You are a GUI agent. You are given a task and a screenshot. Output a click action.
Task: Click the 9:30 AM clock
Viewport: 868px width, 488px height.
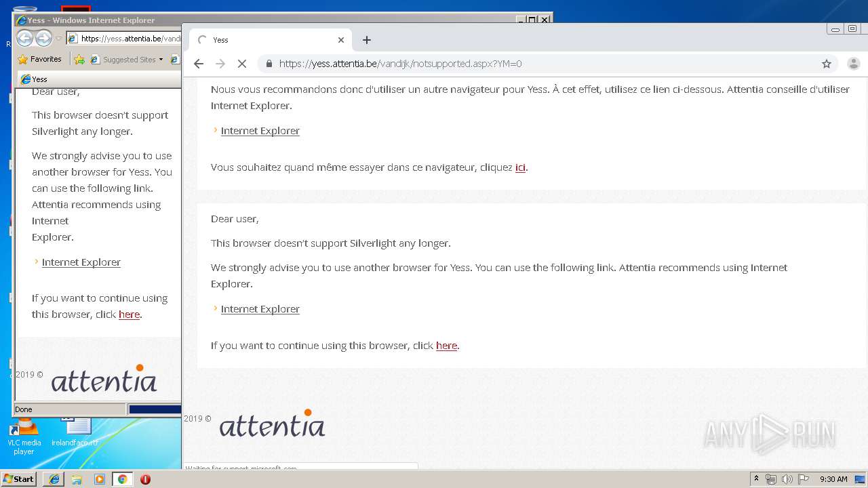coord(833,479)
